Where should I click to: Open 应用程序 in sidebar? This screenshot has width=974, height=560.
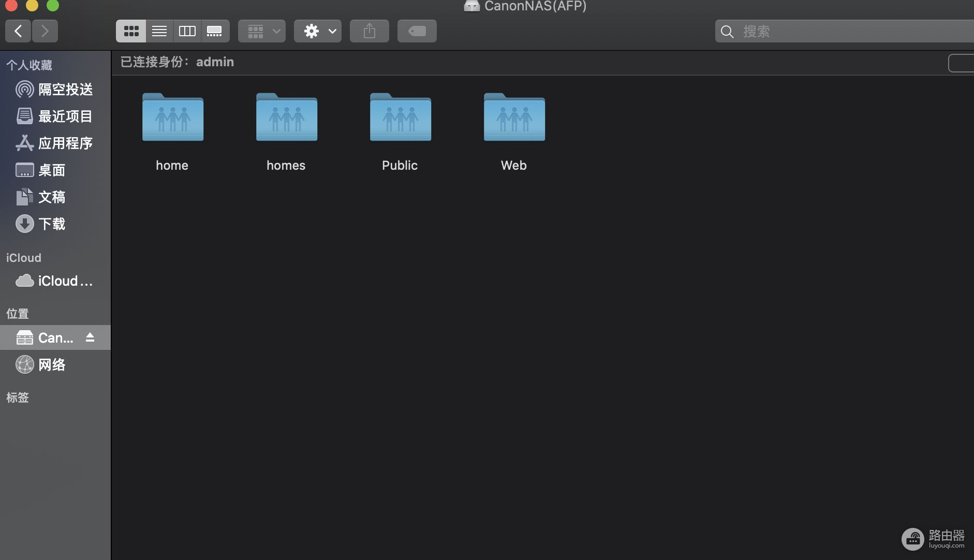(x=55, y=143)
